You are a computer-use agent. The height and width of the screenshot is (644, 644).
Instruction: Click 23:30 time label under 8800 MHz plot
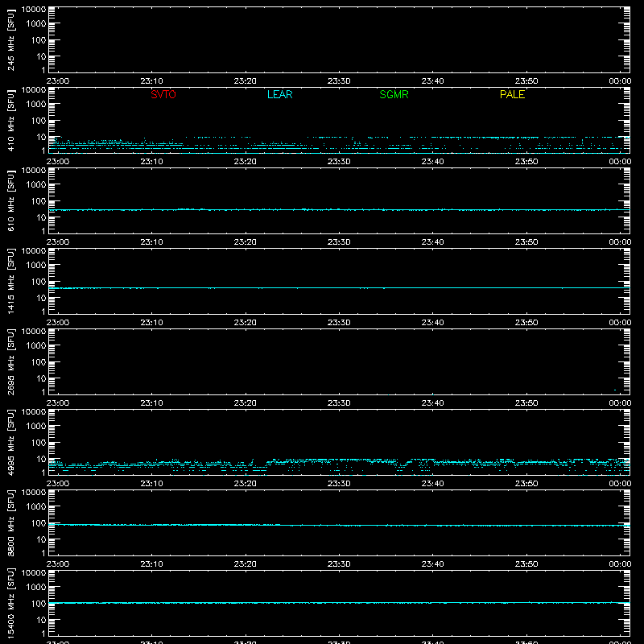pos(339,564)
